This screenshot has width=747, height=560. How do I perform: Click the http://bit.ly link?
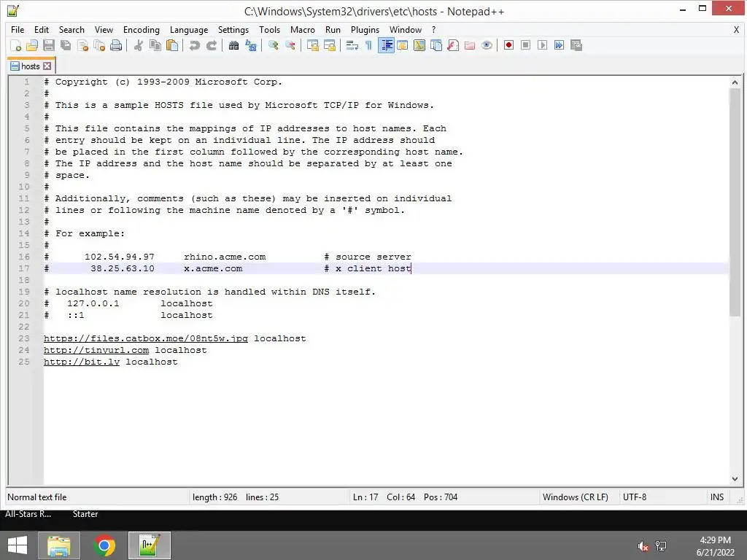[x=82, y=362]
